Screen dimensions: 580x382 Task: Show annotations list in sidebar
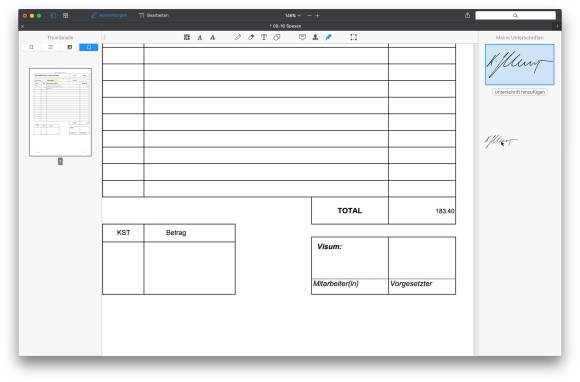click(51, 47)
